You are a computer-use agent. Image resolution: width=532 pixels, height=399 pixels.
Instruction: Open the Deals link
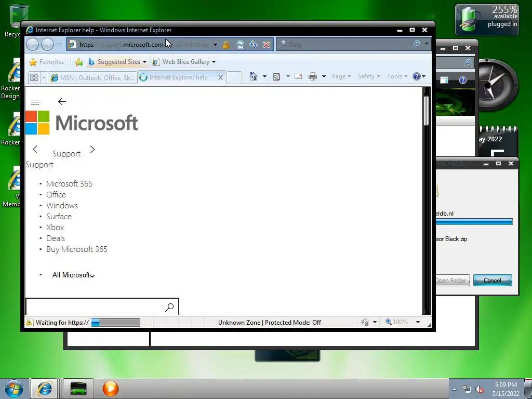tap(56, 238)
